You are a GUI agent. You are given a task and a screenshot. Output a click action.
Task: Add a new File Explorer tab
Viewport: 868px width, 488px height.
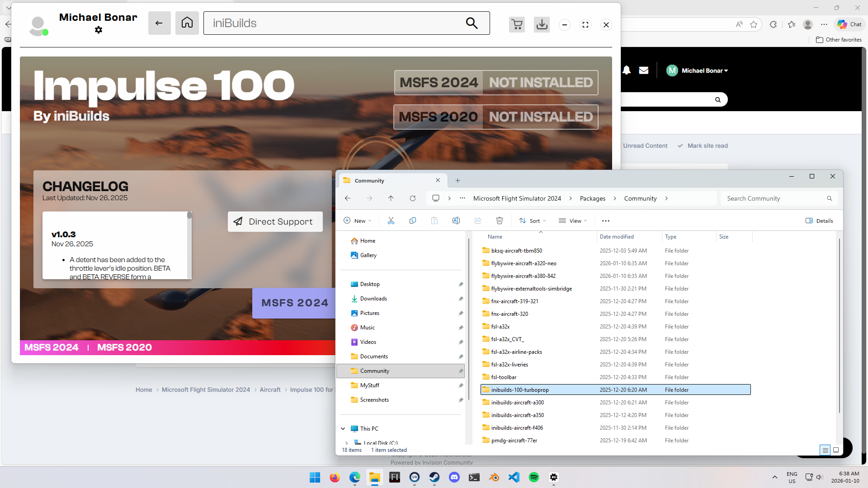[x=458, y=180]
